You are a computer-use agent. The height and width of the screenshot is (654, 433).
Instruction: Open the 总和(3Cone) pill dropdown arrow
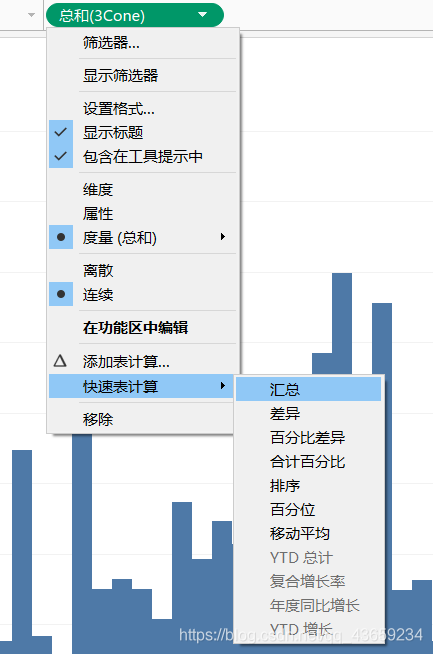click(x=202, y=15)
